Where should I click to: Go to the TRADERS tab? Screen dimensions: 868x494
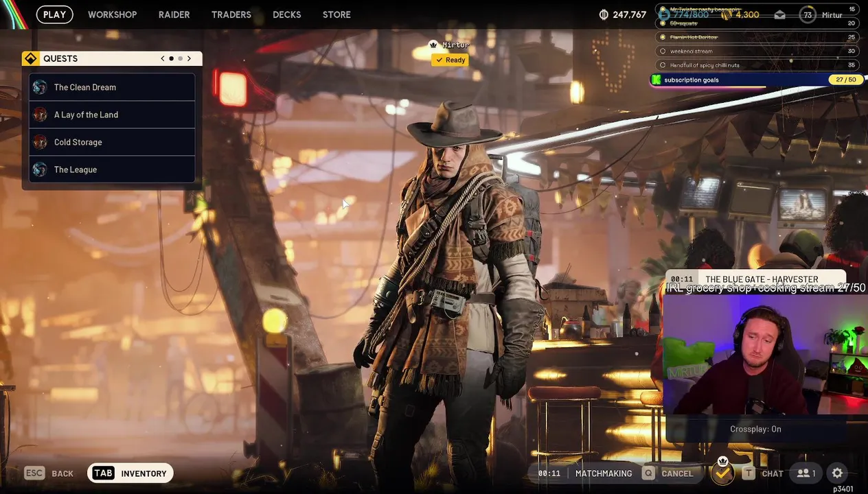[231, 14]
